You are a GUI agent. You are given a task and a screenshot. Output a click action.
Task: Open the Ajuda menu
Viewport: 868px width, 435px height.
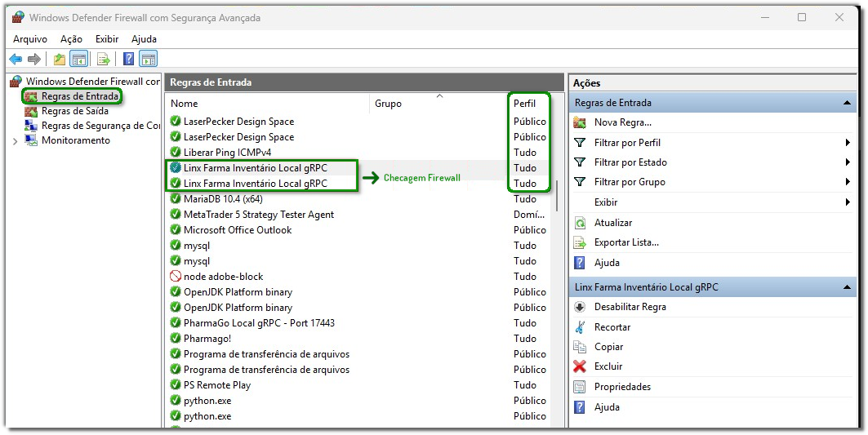click(x=144, y=39)
